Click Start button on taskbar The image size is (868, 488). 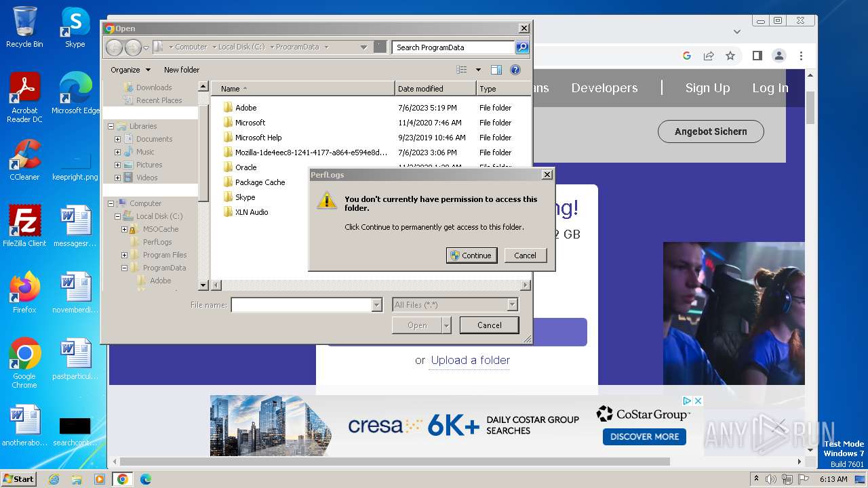(x=19, y=479)
